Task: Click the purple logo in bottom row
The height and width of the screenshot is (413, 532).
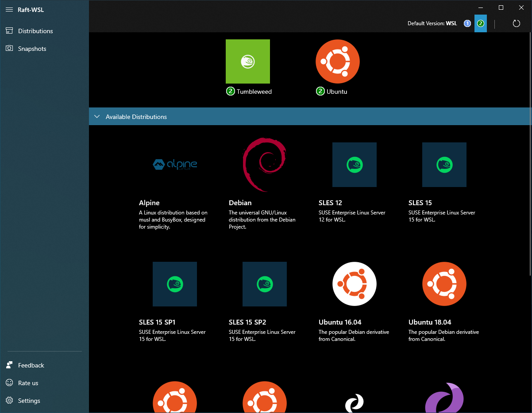Action: 444,398
